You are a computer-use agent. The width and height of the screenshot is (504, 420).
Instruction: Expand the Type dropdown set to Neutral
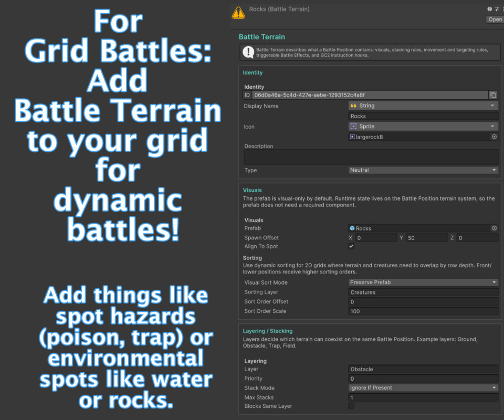click(x=423, y=170)
